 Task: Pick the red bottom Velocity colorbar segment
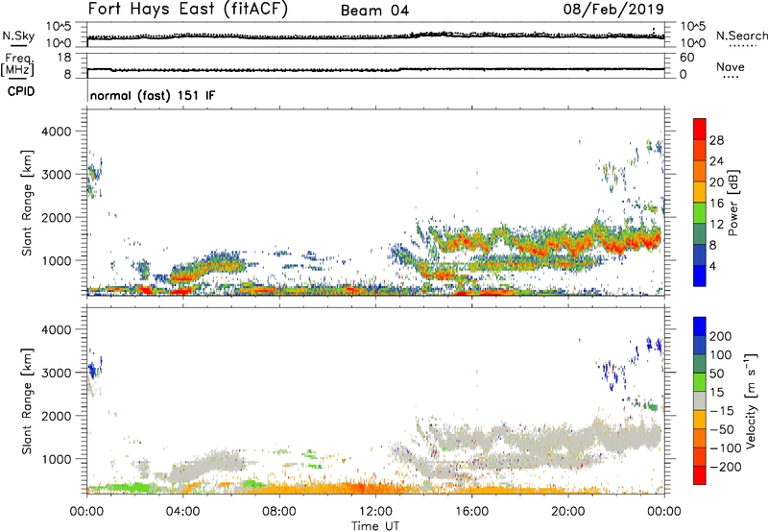click(700, 475)
